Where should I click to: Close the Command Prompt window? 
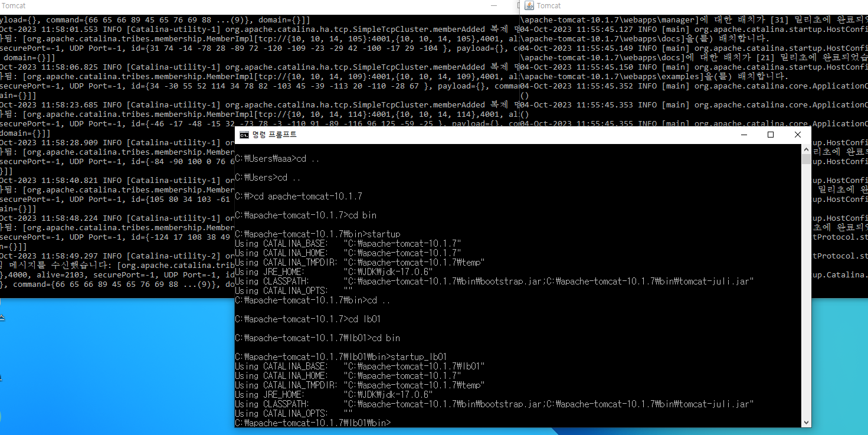[798, 135]
